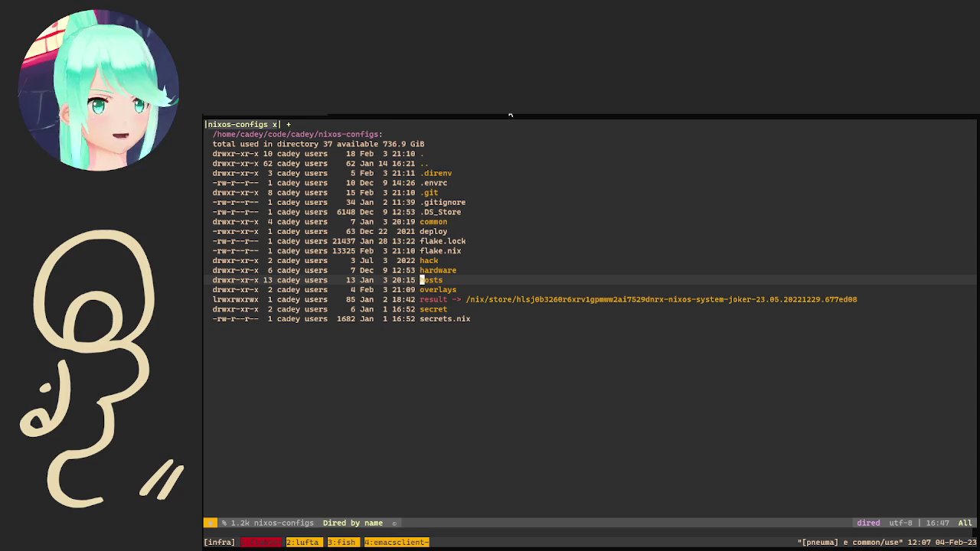980x551 pixels.
Task: Select the flake.nix file
Action: tap(440, 251)
